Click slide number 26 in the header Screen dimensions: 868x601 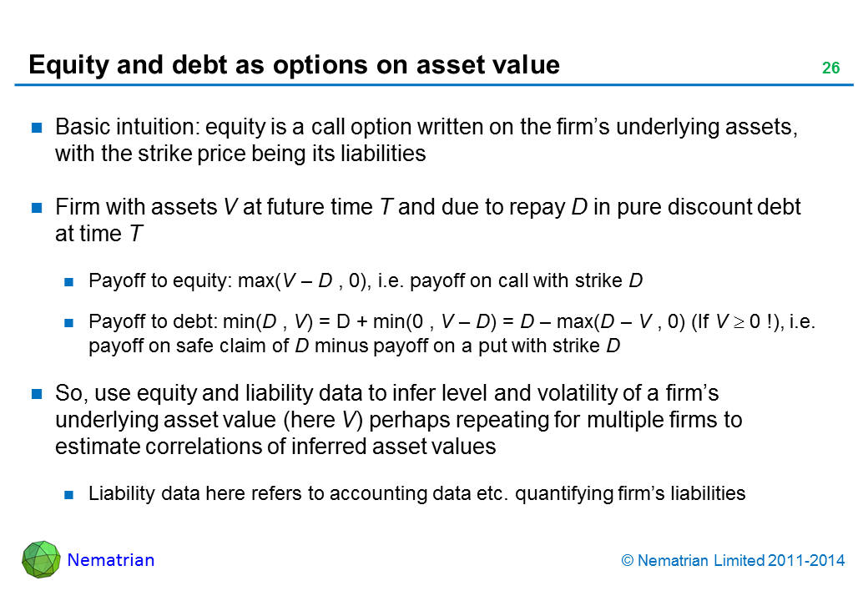coord(830,68)
